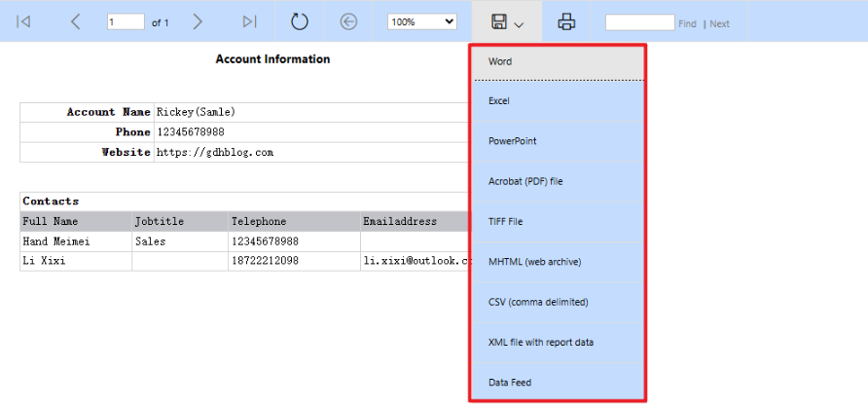
Task: Click the Phone label
Action: pyautogui.click(x=133, y=132)
